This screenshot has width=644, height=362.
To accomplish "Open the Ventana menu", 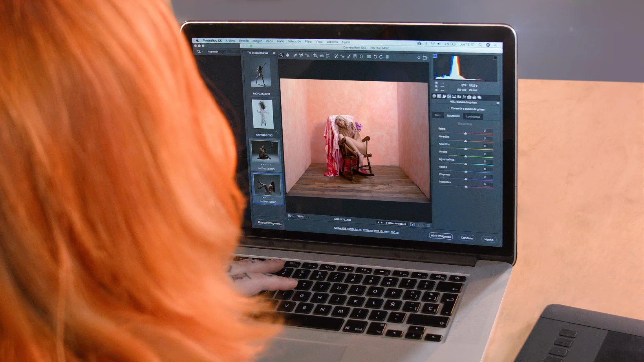I will (332, 42).
